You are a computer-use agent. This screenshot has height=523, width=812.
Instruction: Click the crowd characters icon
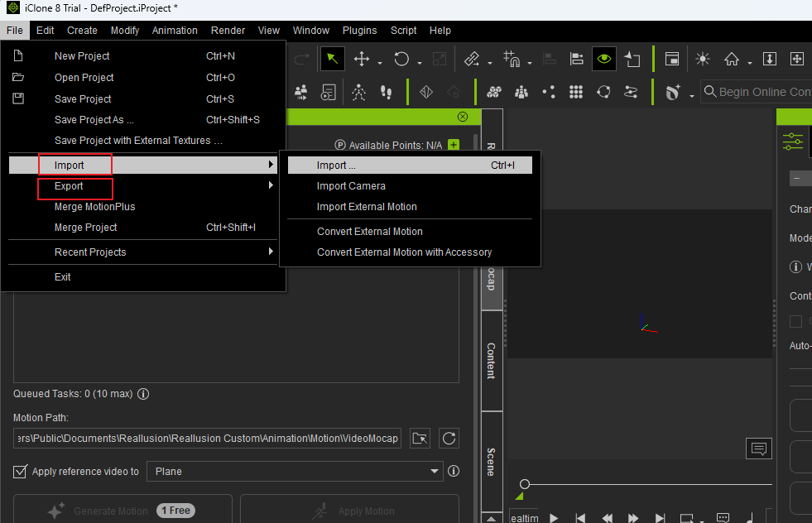click(x=300, y=92)
